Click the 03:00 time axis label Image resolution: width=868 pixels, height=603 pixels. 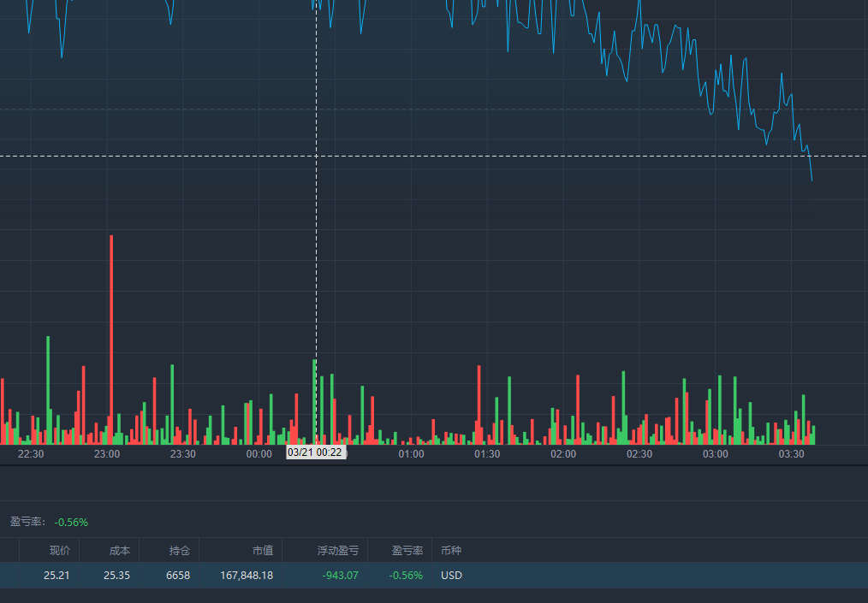tap(716, 454)
